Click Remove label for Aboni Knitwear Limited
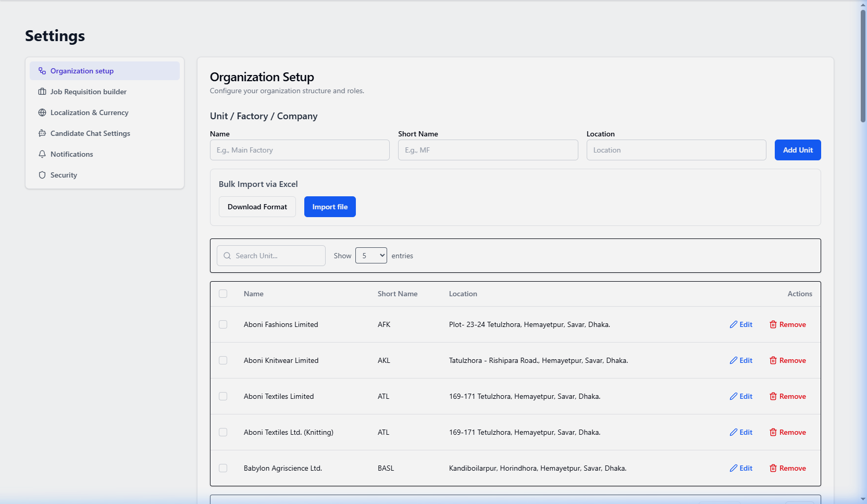This screenshot has height=504, width=867. (x=792, y=360)
